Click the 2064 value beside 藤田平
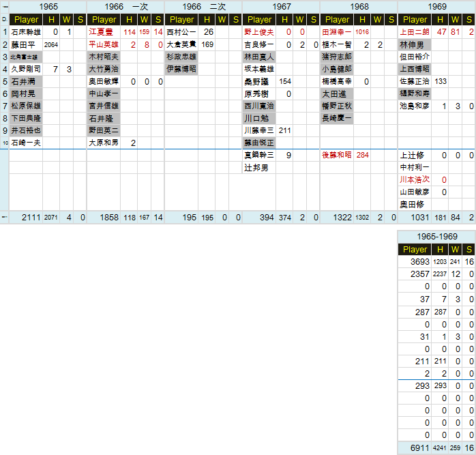Viewport: 476px width, 455px height. 51,44
